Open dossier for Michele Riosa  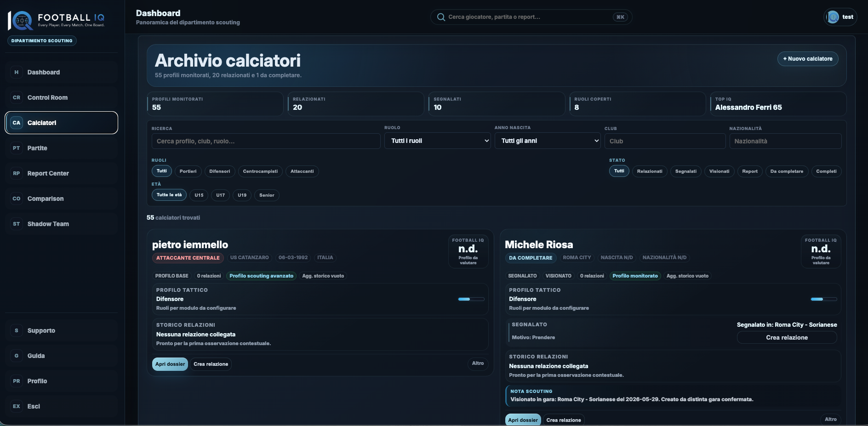point(523,420)
